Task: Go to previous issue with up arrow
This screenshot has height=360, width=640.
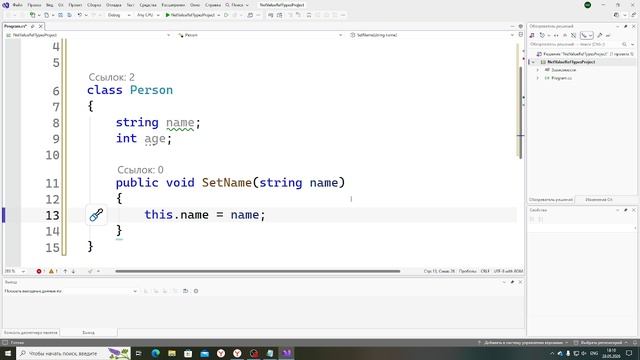Action: click(65, 271)
